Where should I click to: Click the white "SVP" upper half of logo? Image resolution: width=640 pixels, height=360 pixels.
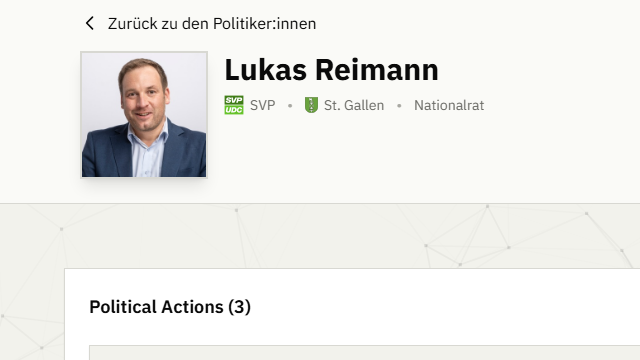click(x=234, y=100)
